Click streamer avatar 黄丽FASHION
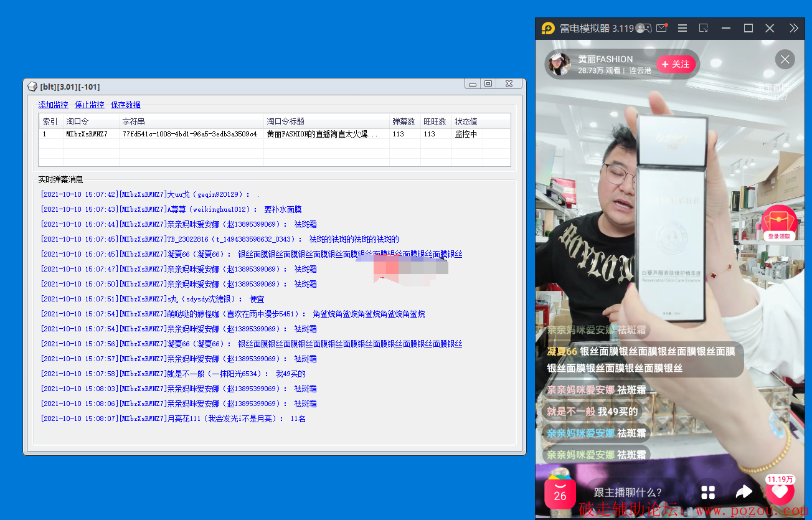Viewport: 812px width, 520px height. 559,64
